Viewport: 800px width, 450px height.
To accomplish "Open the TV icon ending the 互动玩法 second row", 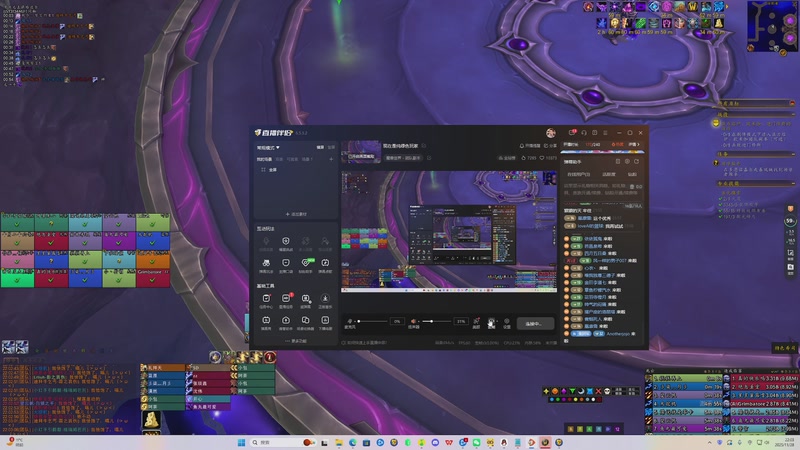I will point(325,265).
